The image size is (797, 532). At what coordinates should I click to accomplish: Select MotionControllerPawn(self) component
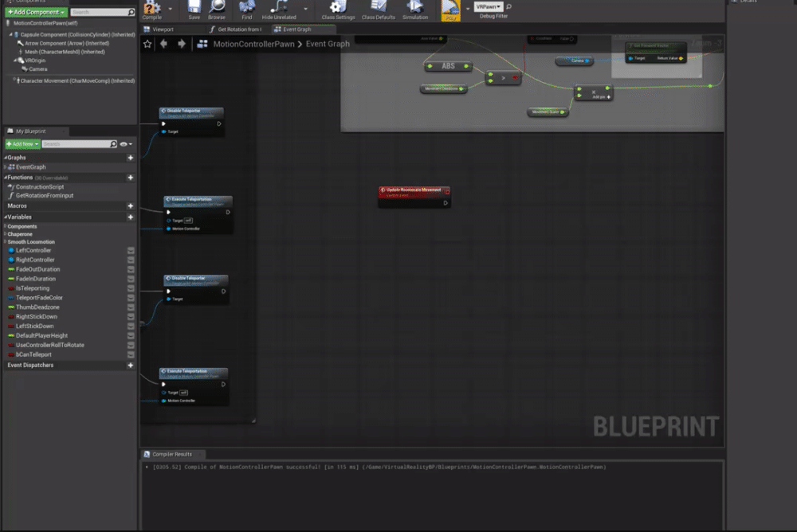(45, 23)
